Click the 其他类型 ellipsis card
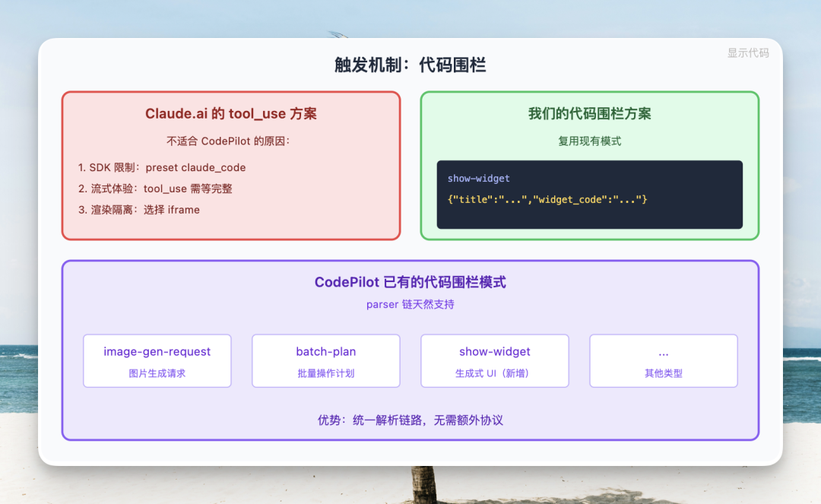The width and height of the screenshot is (821, 504). [663, 360]
